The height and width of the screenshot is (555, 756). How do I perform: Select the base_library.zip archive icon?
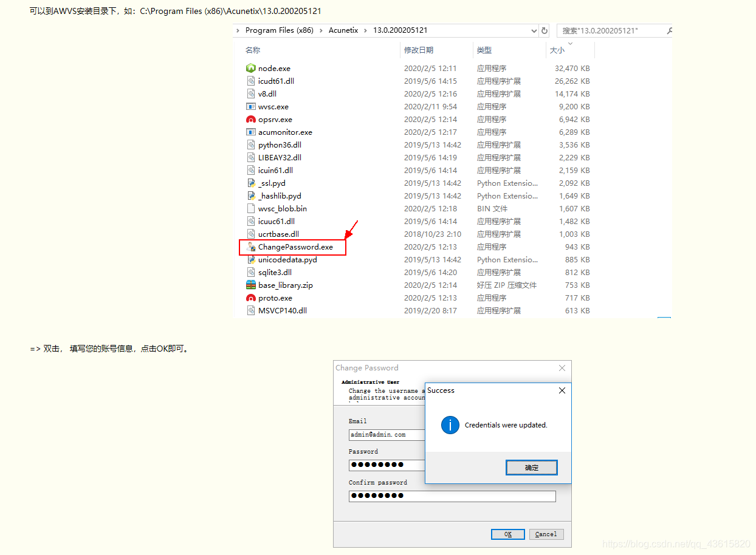[x=251, y=285]
